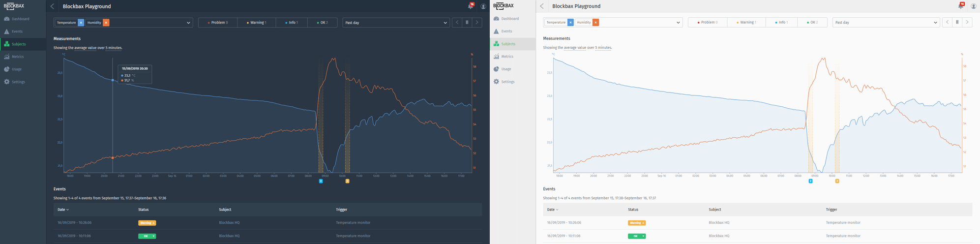Click back arrow beside dark Blockbax Playground title

53,6
